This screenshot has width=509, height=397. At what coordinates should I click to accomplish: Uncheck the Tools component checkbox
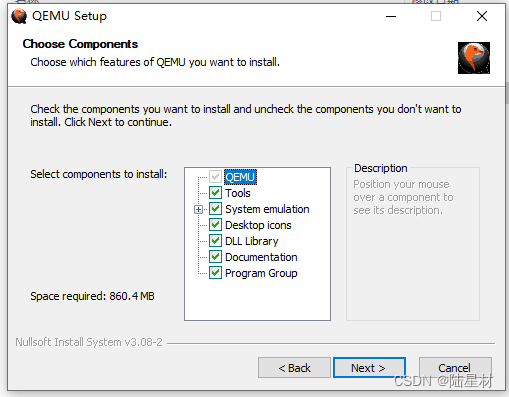click(x=215, y=192)
